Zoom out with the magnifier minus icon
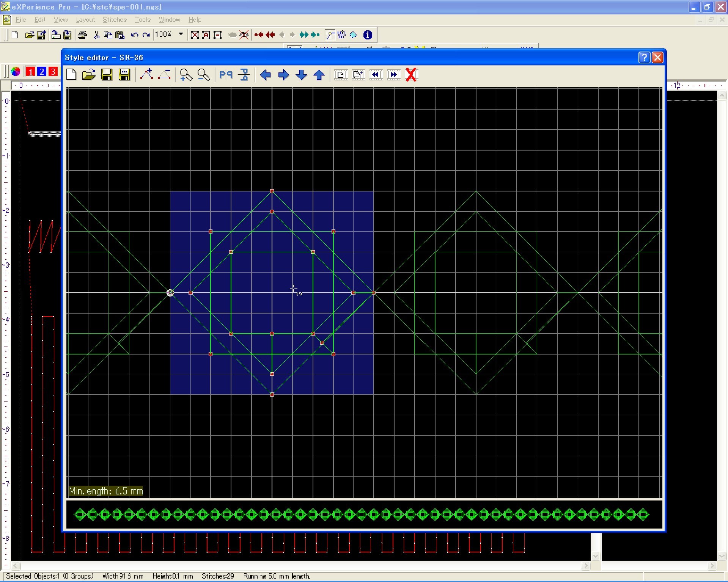Screen dimensions: 728x582 pos(204,75)
